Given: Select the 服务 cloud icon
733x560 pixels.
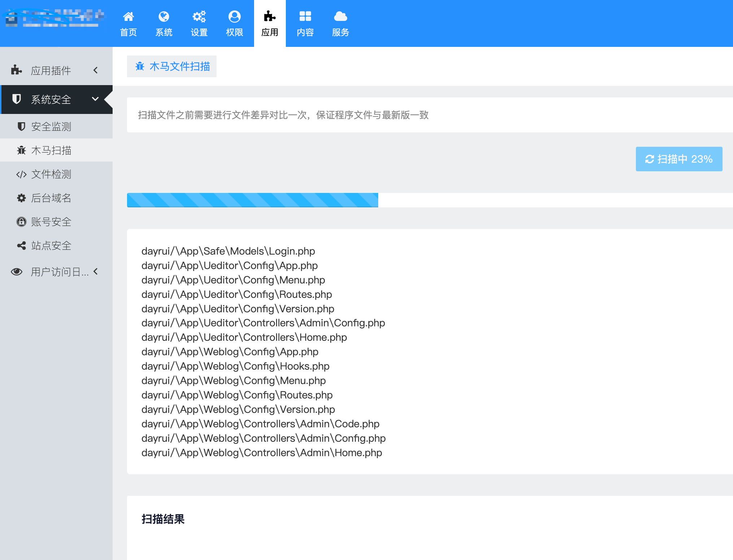Looking at the screenshot, I should click(x=340, y=17).
